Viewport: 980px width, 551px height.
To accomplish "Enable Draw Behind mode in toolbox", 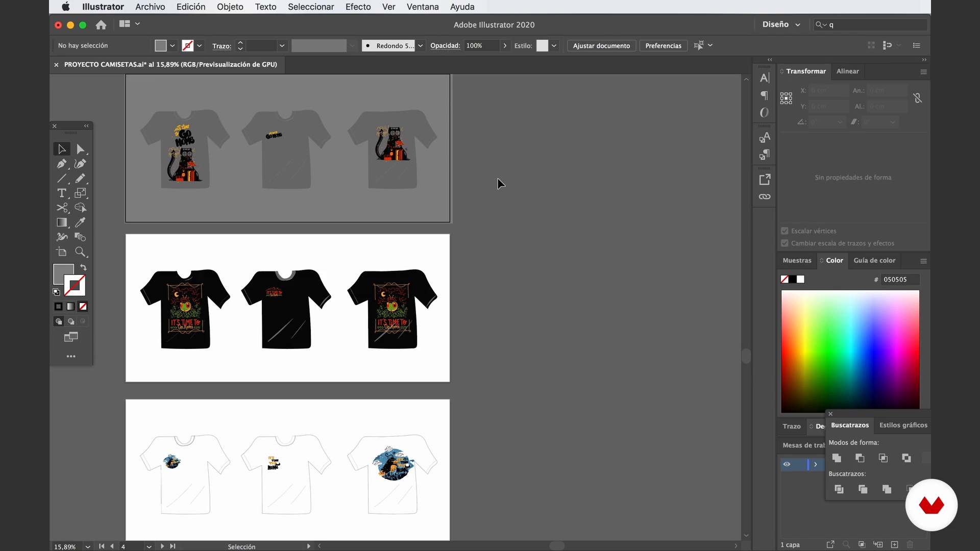I will (71, 321).
